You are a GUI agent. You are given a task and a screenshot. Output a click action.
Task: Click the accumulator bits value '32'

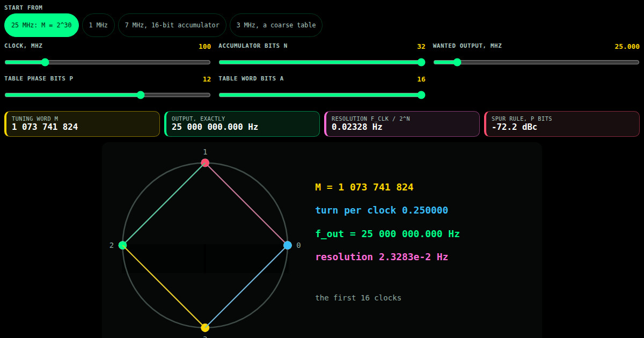421,47
